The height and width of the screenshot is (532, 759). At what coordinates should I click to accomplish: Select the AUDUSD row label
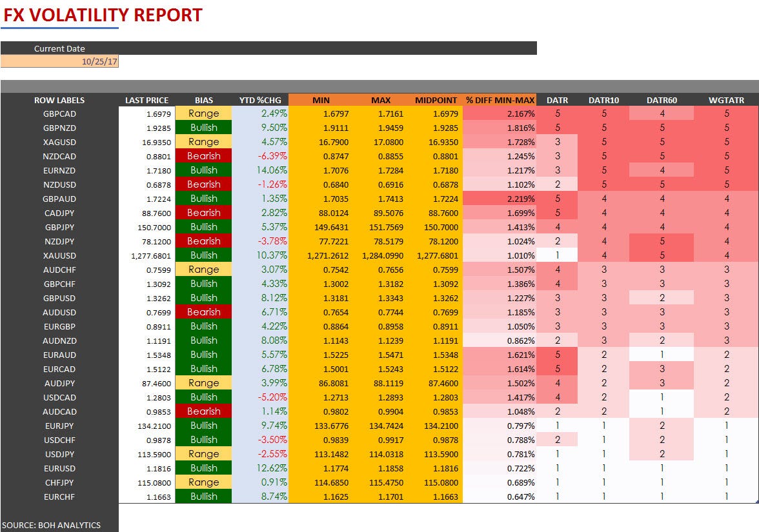tap(59, 312)
